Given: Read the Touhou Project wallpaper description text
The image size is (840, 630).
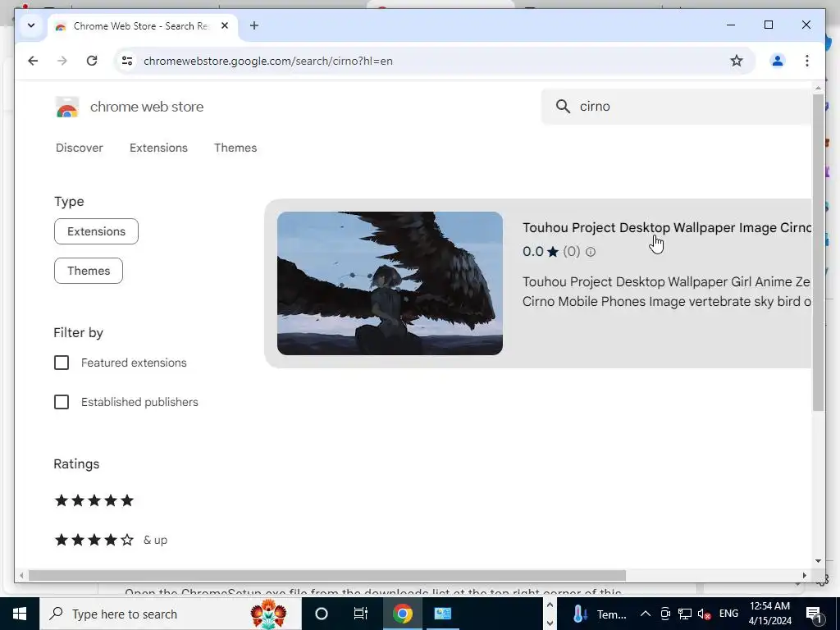Looking at the screenshot, I should [667, 291].
